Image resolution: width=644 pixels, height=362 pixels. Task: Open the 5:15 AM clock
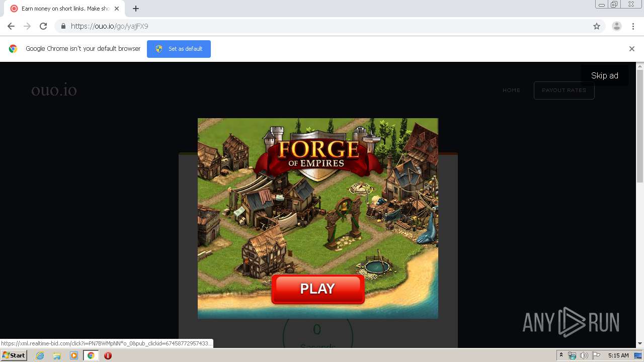coord(618,355)
